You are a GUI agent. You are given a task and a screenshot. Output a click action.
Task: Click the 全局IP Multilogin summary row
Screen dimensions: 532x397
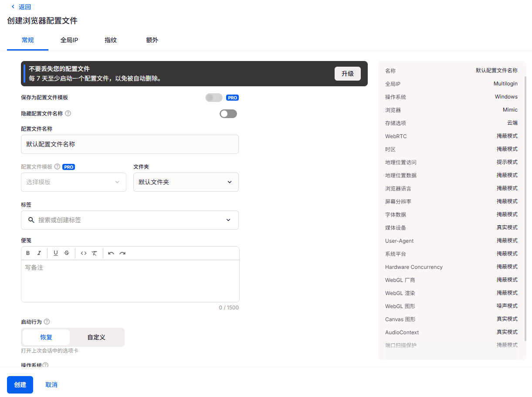pyautogui.click(x=451, y=84)
